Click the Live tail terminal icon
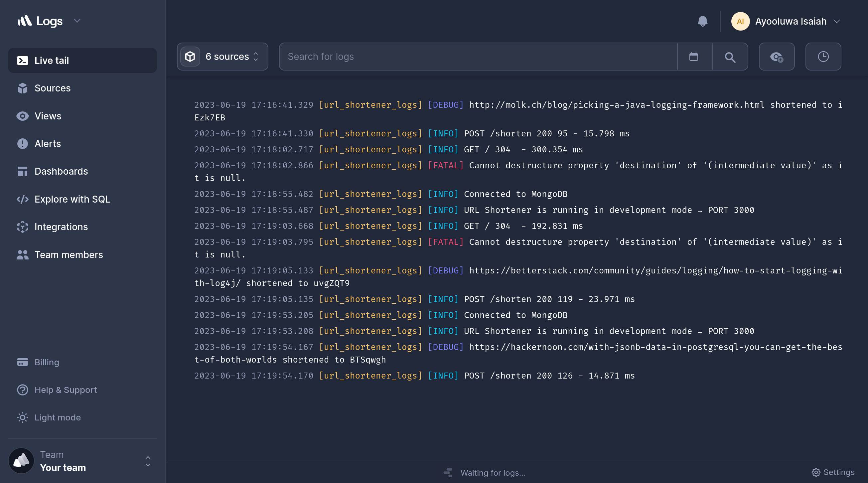 point(23,60)
